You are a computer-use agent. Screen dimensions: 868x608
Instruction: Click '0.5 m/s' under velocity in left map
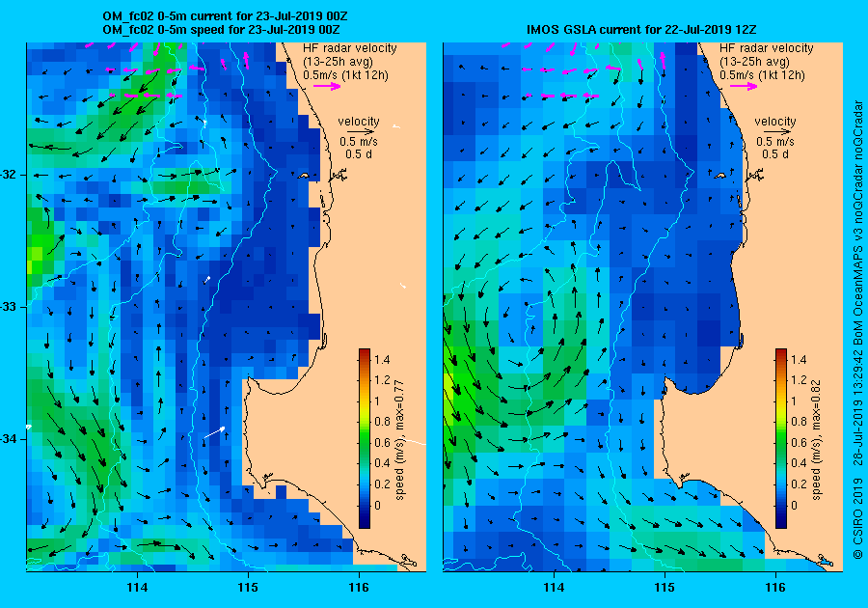click(x=359, y=142)
